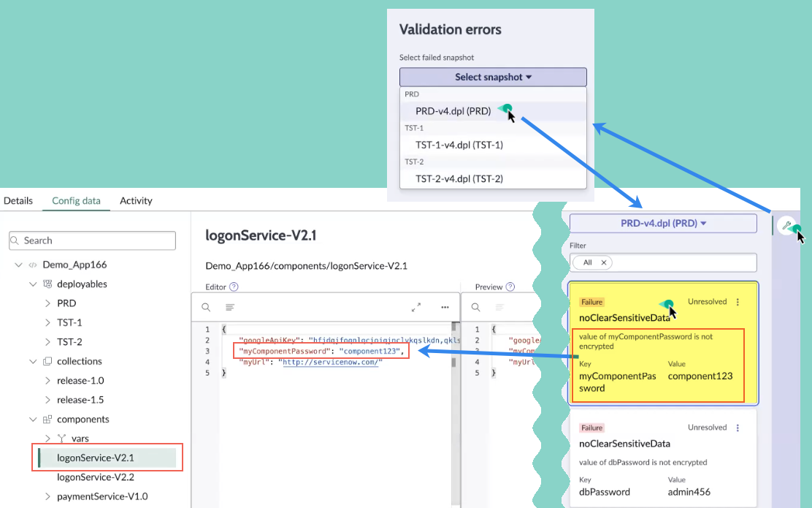Open options menu on dbPassword failure card
812x508 pixels.
coord(738,428)
